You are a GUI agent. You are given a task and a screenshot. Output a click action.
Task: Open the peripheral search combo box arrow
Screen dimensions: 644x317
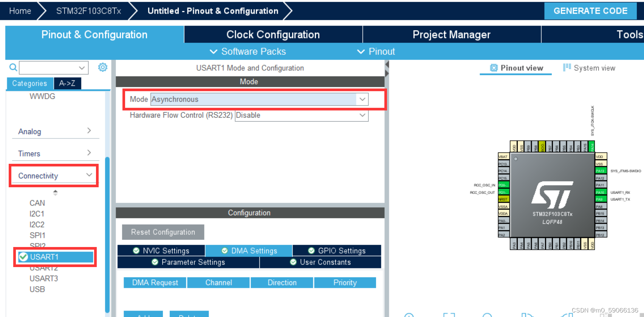[82, 68]
